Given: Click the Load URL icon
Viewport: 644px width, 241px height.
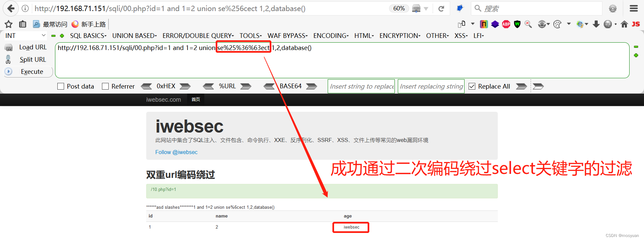Looking at the screenshot, I should click(9, 48).
